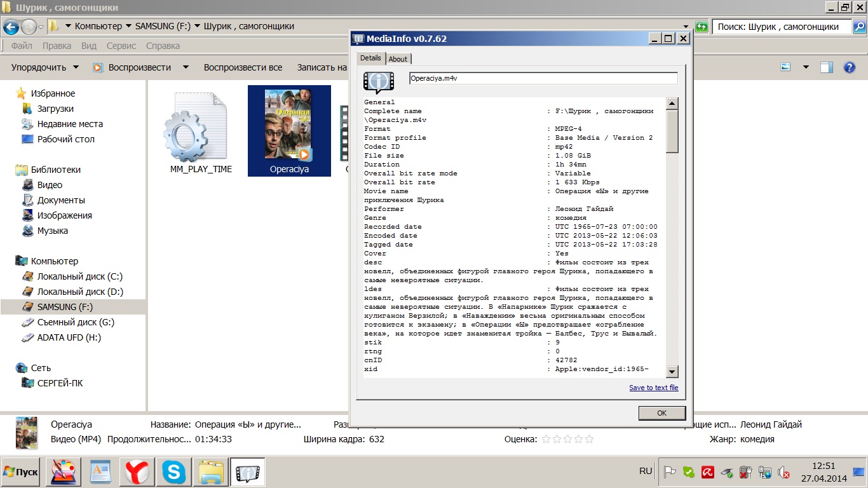
Task: Click the OK button in MediaInfo
Action: click(x=661, y=413)
